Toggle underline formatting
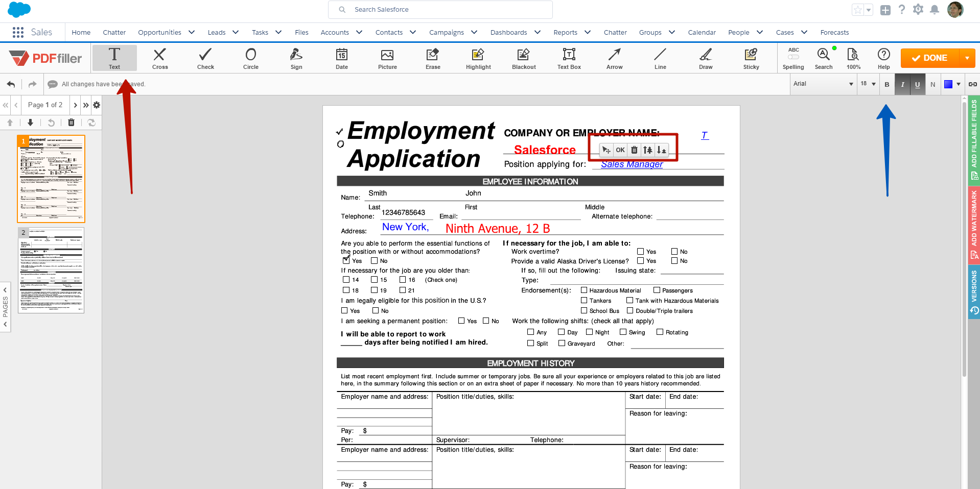 coord(918,85)
